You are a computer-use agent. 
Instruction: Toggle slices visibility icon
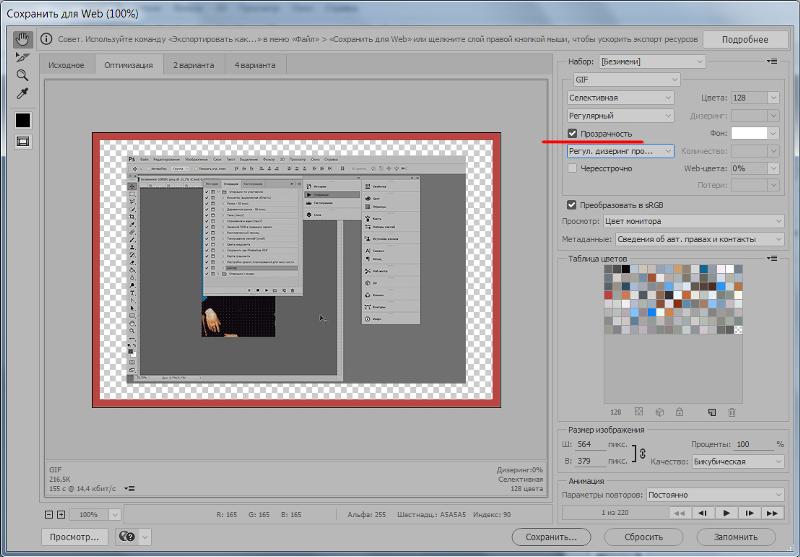pos(22,142)
